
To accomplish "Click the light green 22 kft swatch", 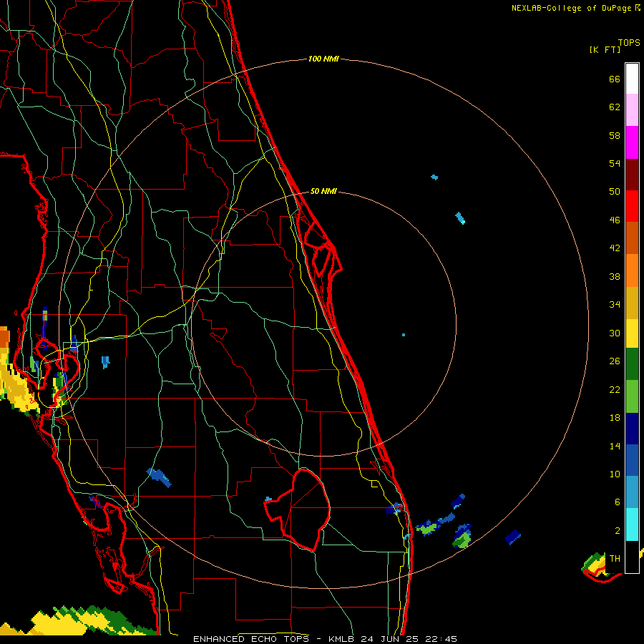I will [x=632, y=396].
